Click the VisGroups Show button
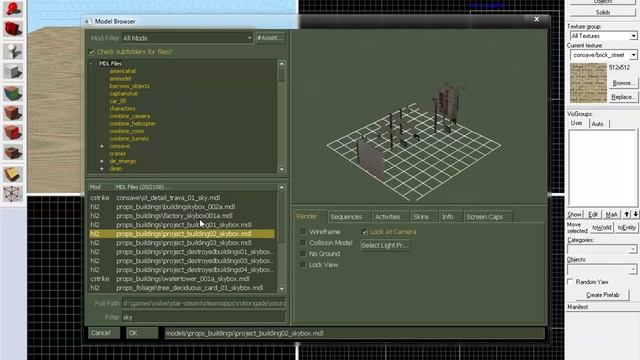The width and height of the screenshot is (640, 360). pyautogui.click(x=574, y=214)
